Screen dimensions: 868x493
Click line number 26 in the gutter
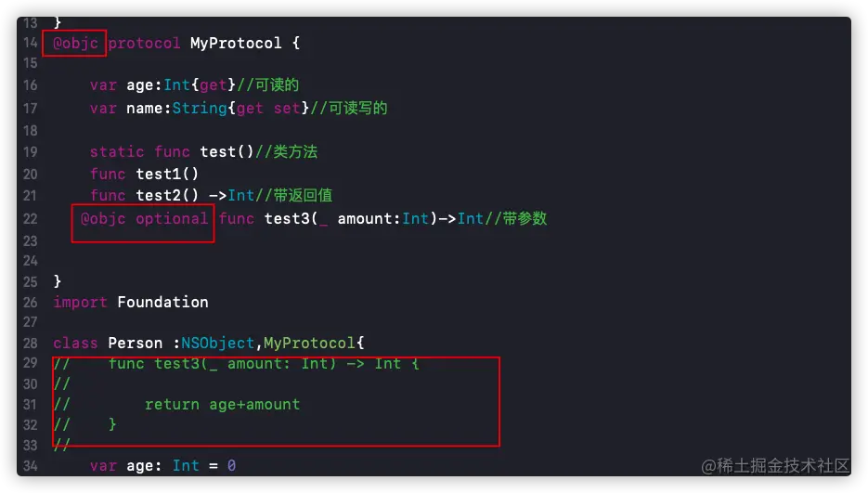(30, 303)
